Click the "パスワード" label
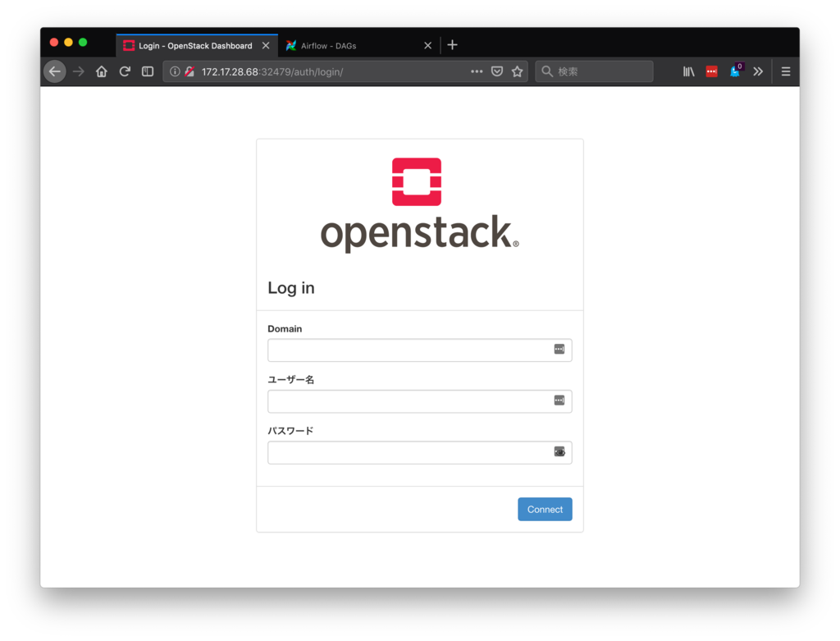This screenshot has width=840, height=641. pos(290,430)
